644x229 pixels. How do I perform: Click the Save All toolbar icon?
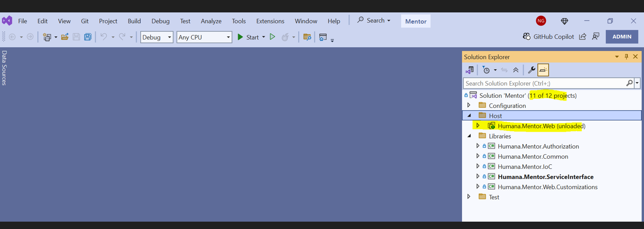[x=88, y=37]
